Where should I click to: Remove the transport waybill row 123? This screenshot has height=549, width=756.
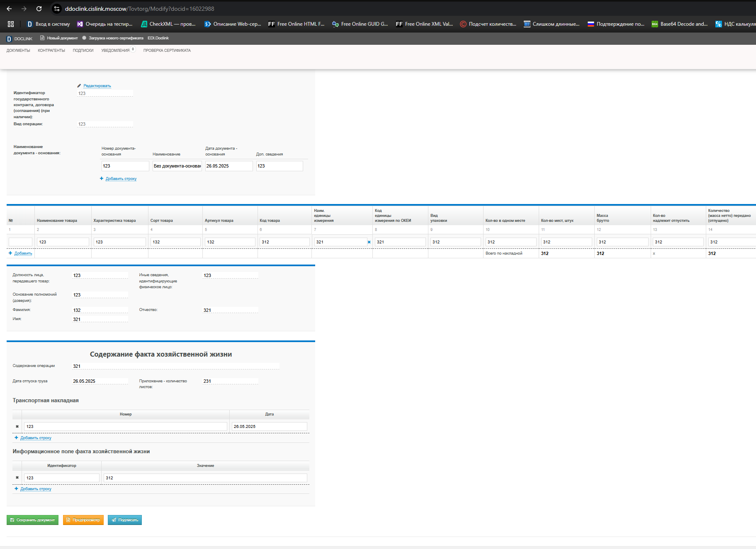pos(17,426)
